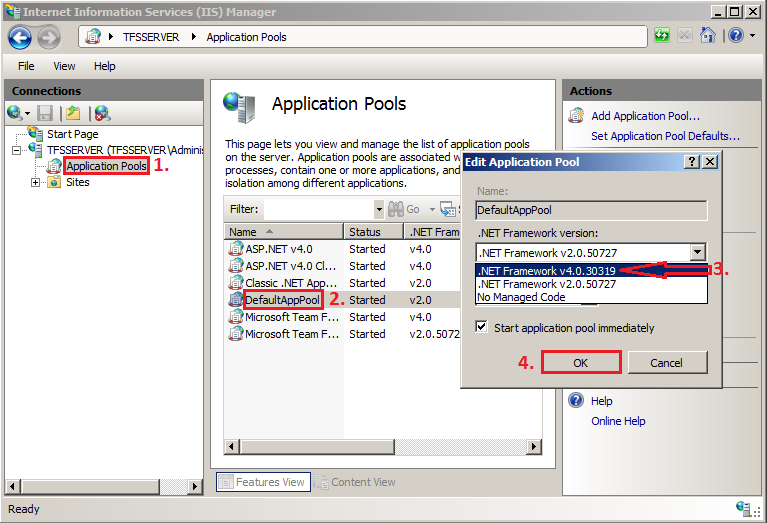
Task: Click the DefaultAppPool row icon
Action: click(x=236, y=300)
